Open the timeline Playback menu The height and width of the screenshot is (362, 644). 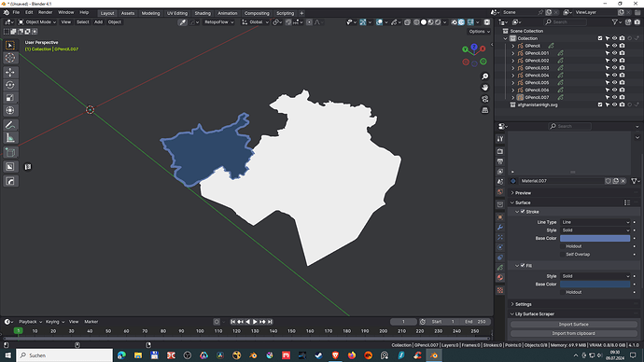(30, 322)
